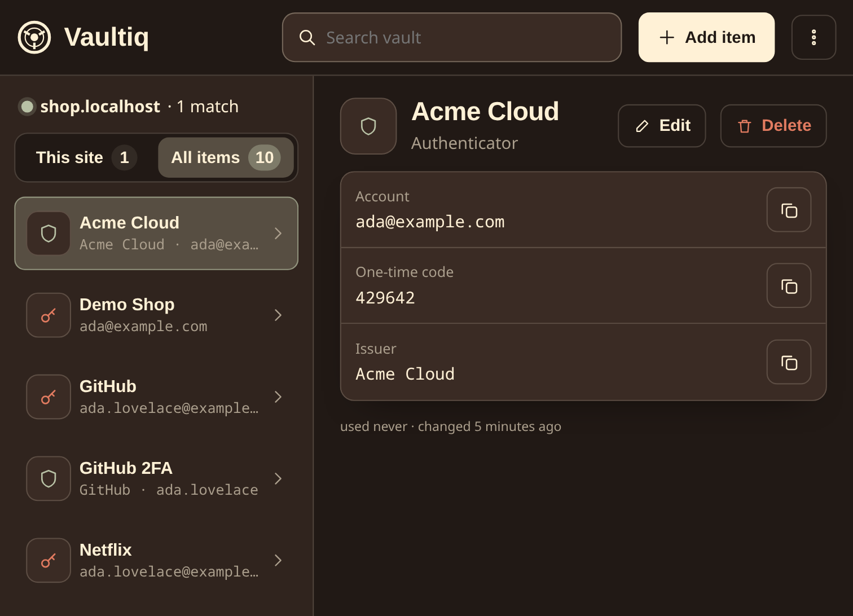This screenshot has width=853, height=616.
Task: Focus the Search vault field
Action: click(451, 37)
